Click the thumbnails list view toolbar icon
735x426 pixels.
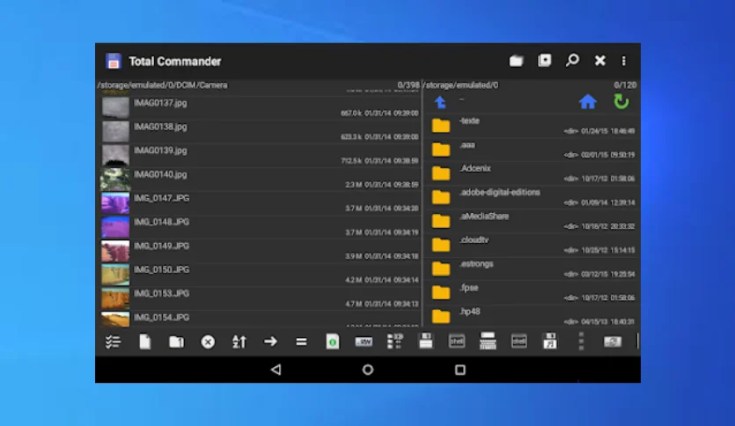tap(395, 341)
